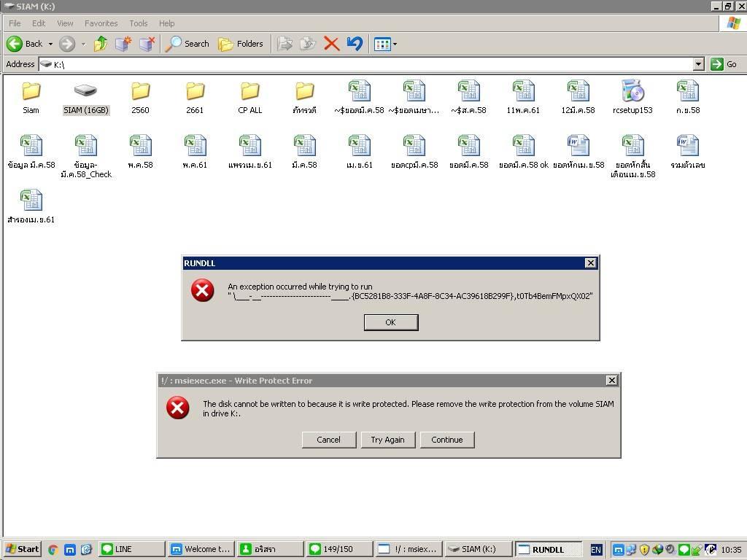Open the Forward history dropdown arrow
Image resolution: width=747 pixels, height=560 pixels.
click(x=83, y=44)
